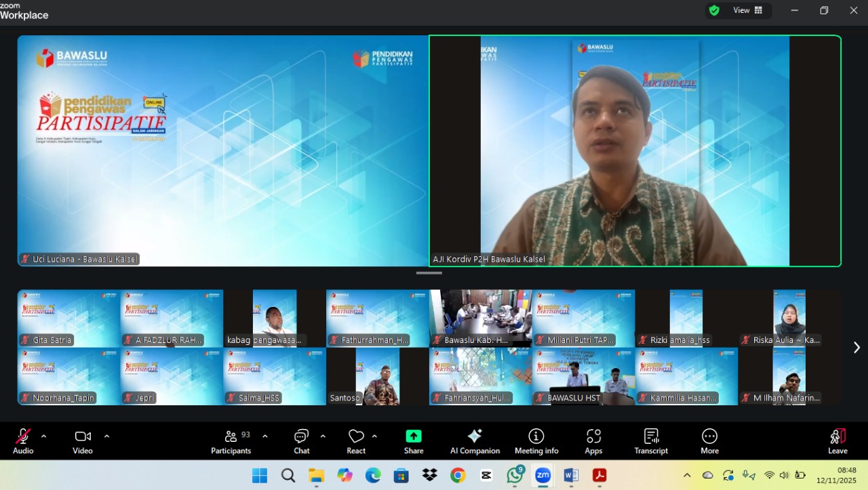Select M Ilham Nafarin... participant thumbnail
The height and width of the screenshot is (490, 868).
[x=789, y=377]
